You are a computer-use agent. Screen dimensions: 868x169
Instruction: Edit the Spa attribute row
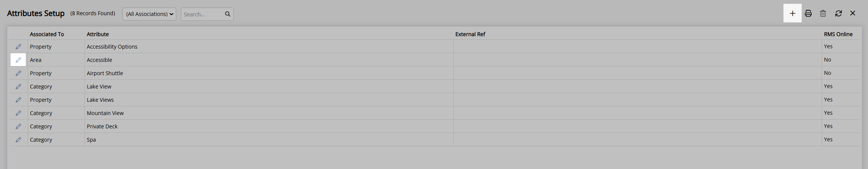(18, 139)
